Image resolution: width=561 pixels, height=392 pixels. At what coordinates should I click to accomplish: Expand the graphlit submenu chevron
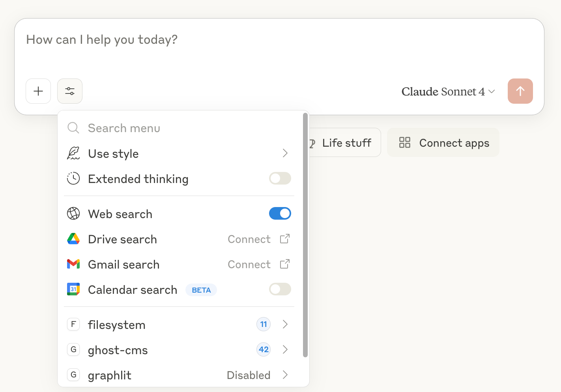pyautogui.click(x=285, y=375)
